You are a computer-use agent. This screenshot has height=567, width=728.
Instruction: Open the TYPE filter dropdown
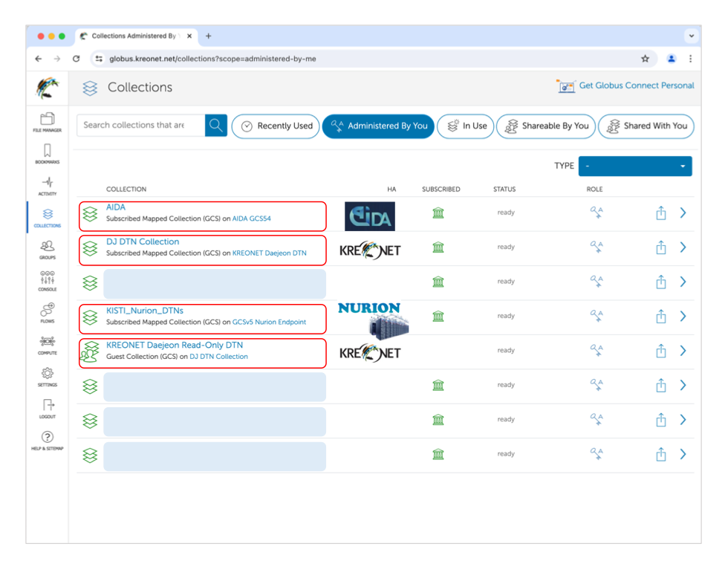635,166
